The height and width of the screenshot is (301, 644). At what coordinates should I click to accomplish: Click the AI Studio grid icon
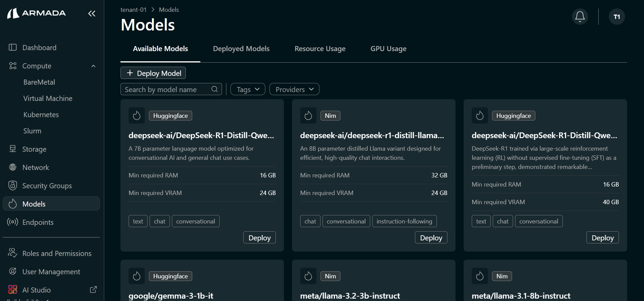(13, 289)
